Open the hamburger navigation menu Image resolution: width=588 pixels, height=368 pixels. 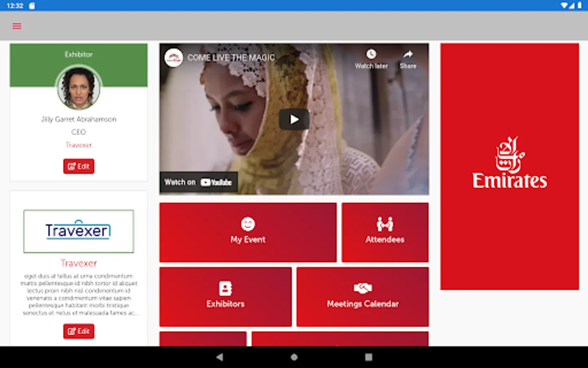pyautogui.click(x=17, y=26)
